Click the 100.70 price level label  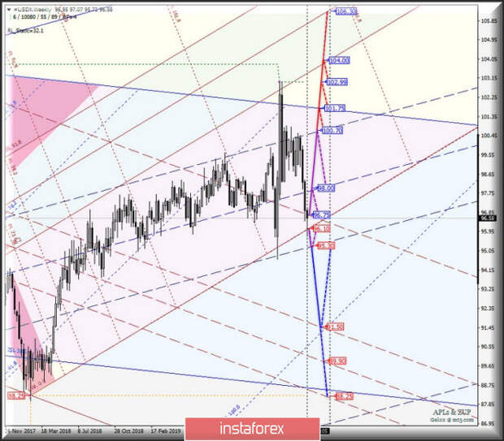pyautogui.click(x=332, y=130)
